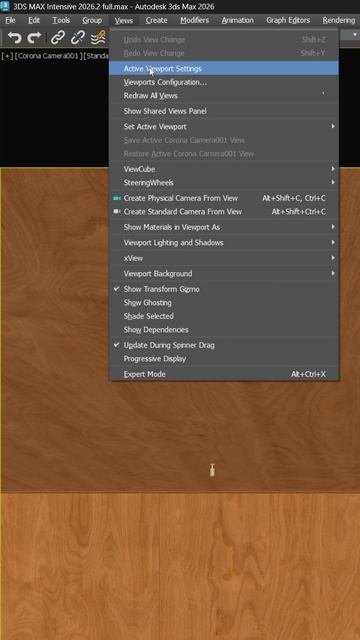Expand Set Active Viewport submenu

click(x=224, y=127)
